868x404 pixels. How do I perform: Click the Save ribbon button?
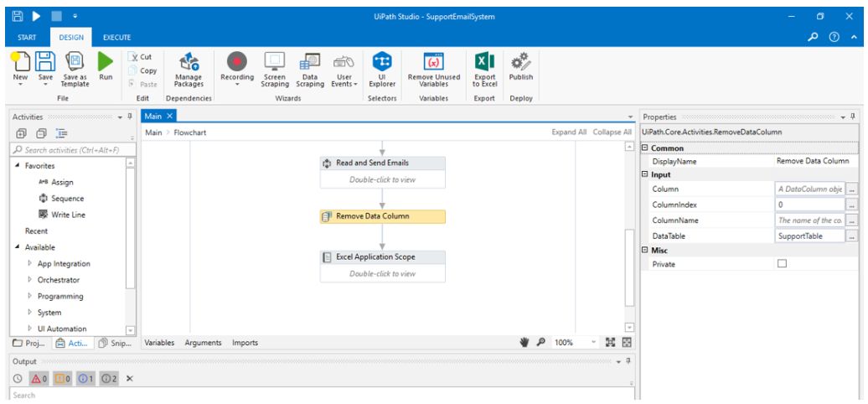tap(45, 70)
